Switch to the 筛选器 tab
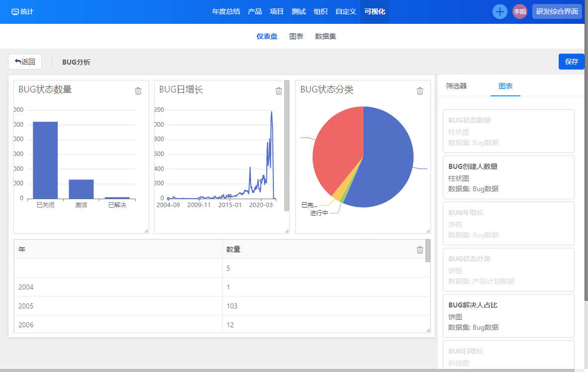588x372 pixels. (456, 86)
